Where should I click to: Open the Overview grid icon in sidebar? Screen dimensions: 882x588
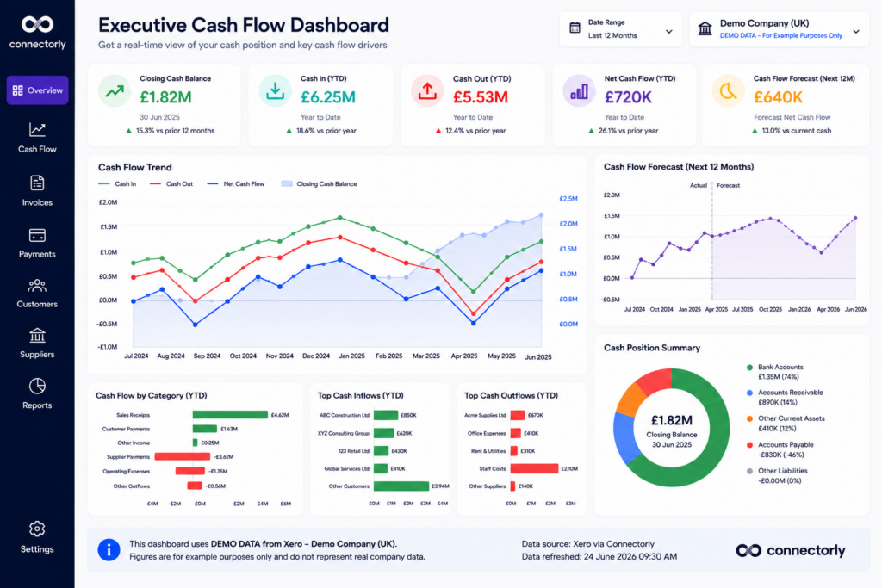18,90
